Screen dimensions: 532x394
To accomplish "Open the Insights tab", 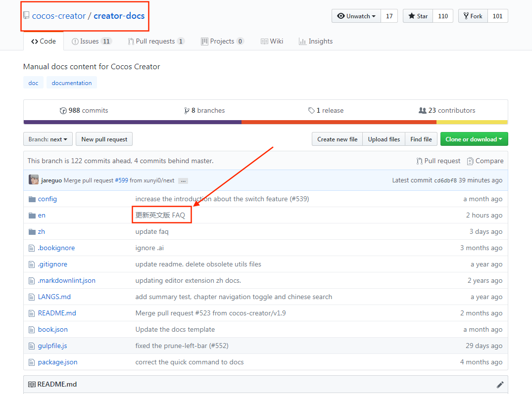I will click(316, 42).
